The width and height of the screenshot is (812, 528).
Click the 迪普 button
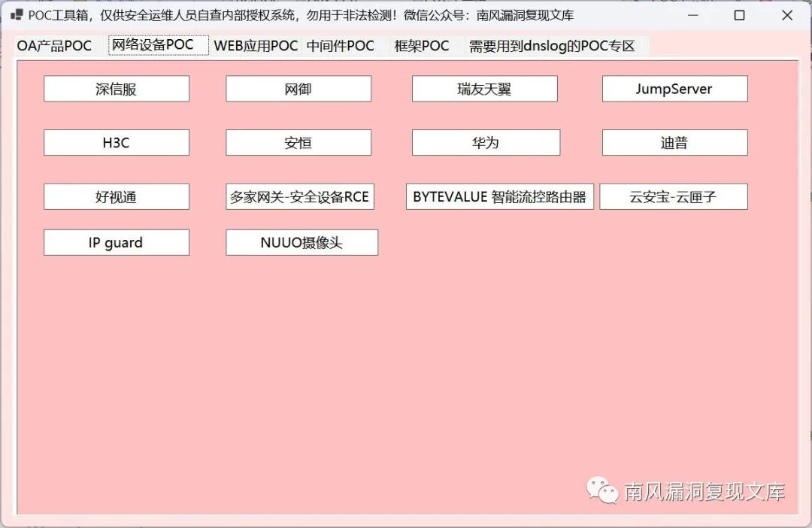[674, 142]
